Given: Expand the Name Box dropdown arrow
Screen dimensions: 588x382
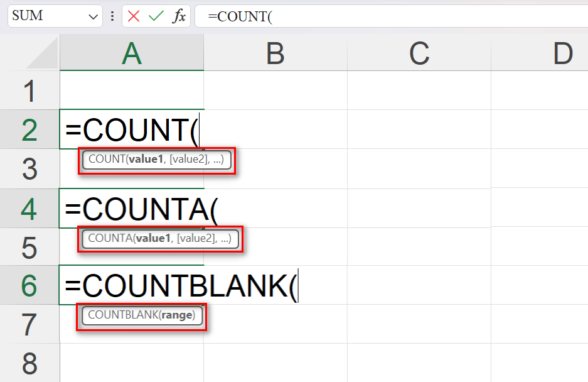Looking at the screenshot, I should pos(94,16).
